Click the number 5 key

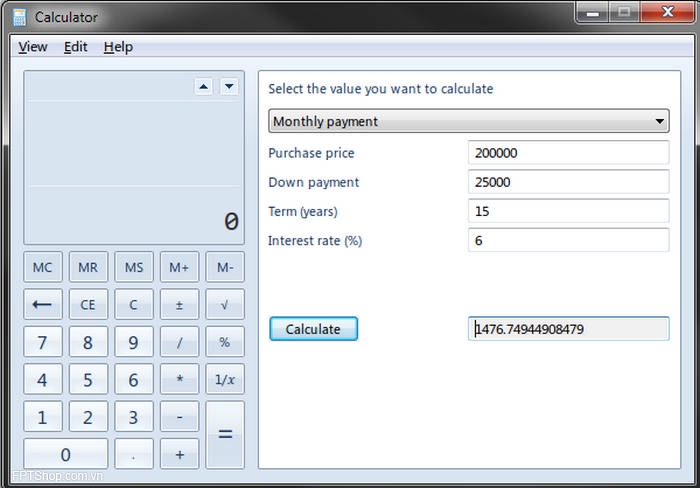click(x=88, y=380)
